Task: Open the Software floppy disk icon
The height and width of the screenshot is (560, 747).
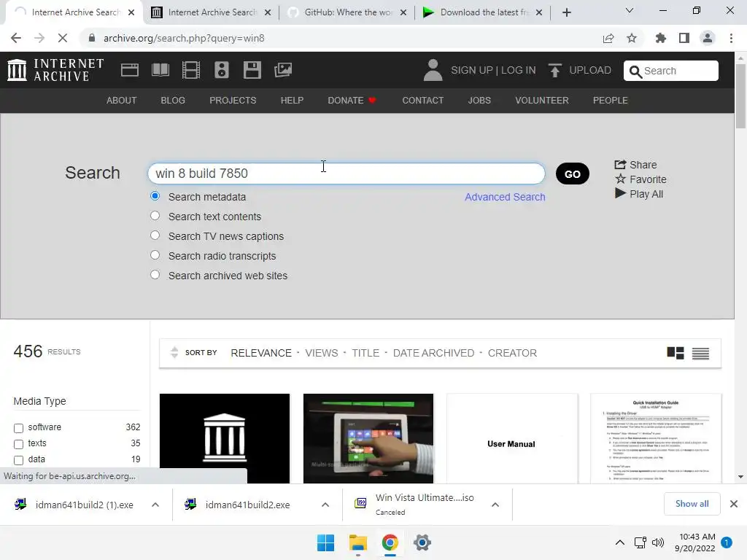Action: [252, 70]
